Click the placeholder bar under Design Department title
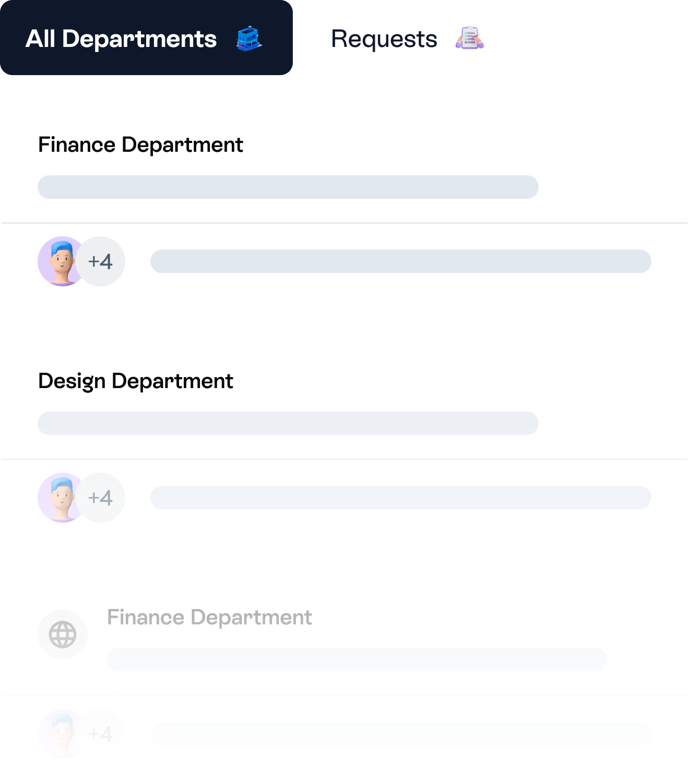 [x=288, y=423]
